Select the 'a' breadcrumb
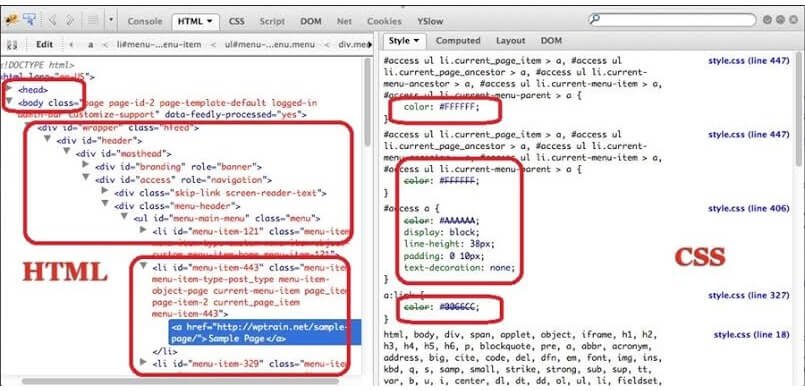Screen dimensions: 805x391 [x=90, y=45]
